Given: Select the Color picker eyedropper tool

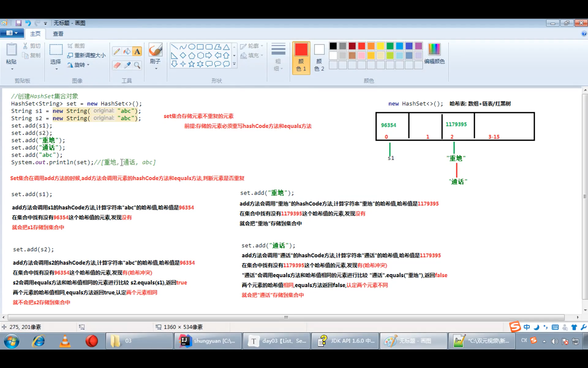Looking at the screenshot, I should 127,65.
